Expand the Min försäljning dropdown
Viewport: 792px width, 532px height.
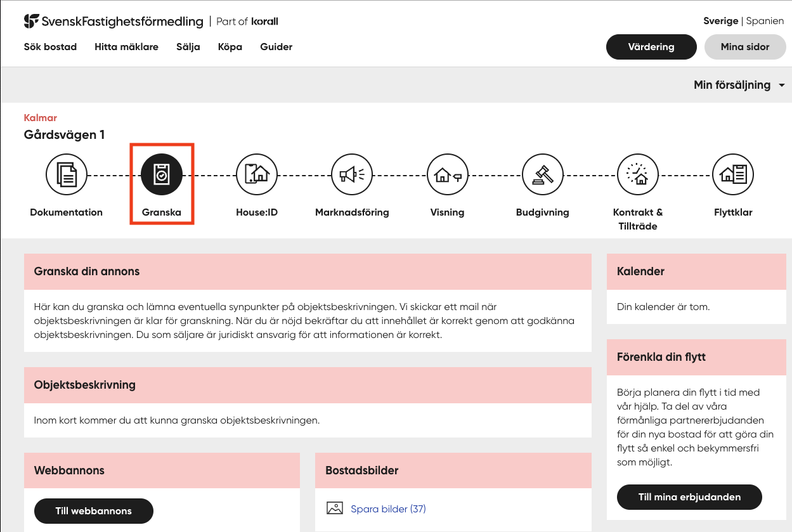pyautogui.click(x=739, y=85)
